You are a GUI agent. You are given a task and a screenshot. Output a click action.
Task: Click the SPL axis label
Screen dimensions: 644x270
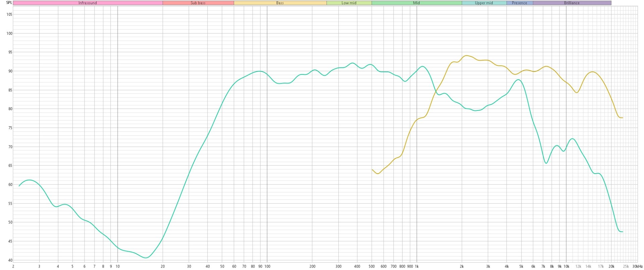tap(9, 3)
